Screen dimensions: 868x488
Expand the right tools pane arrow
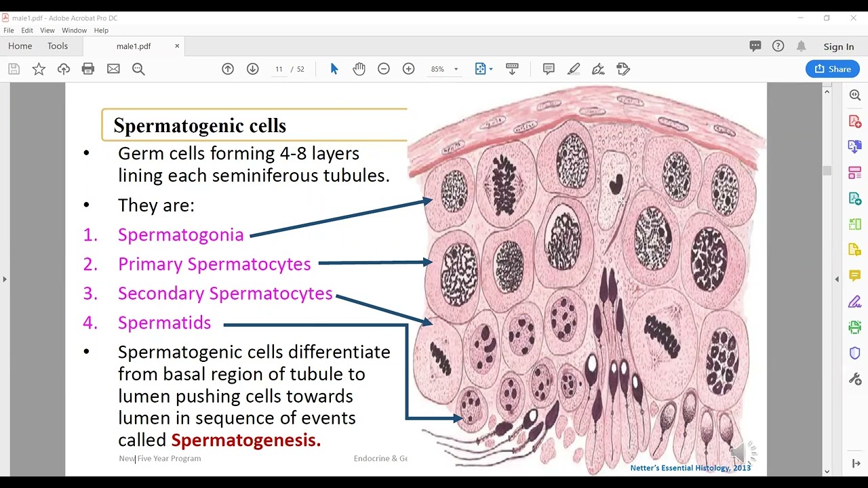[x=855, y=464]
